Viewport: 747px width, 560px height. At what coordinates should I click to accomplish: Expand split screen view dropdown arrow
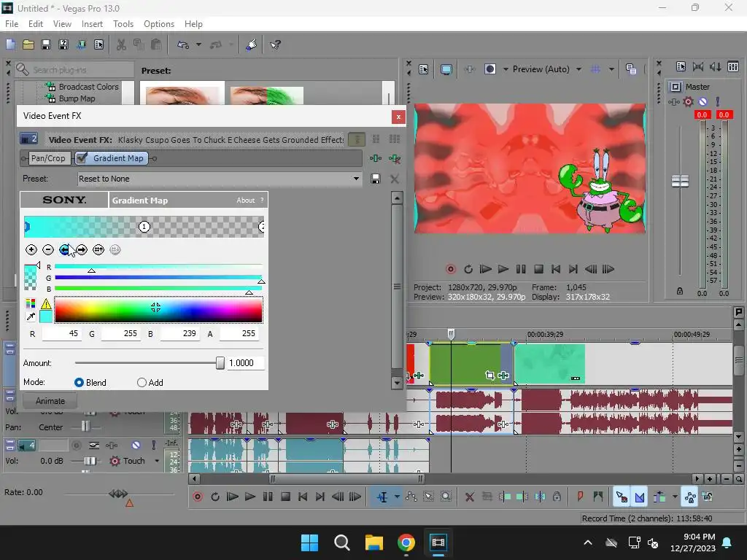click(x=506, y=69)
